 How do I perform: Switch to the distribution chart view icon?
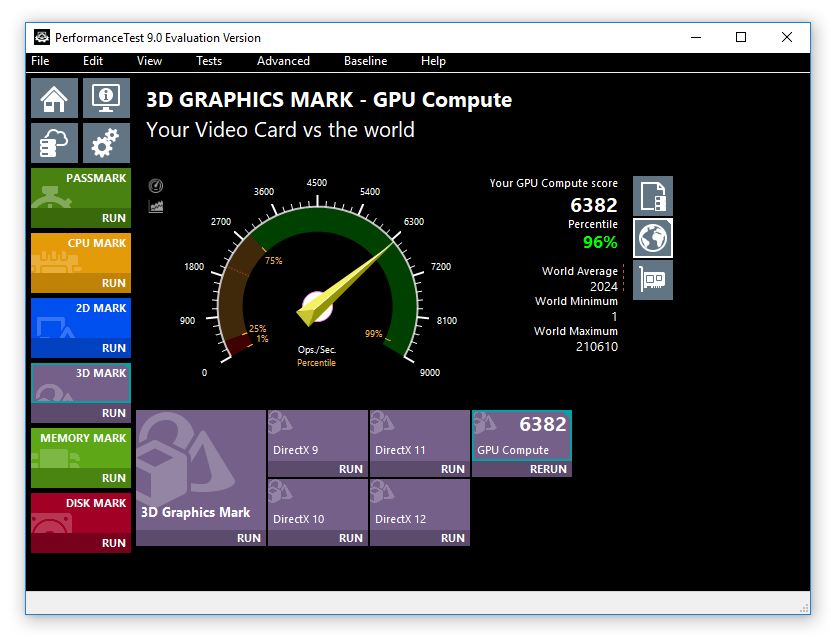coord(156,206)
